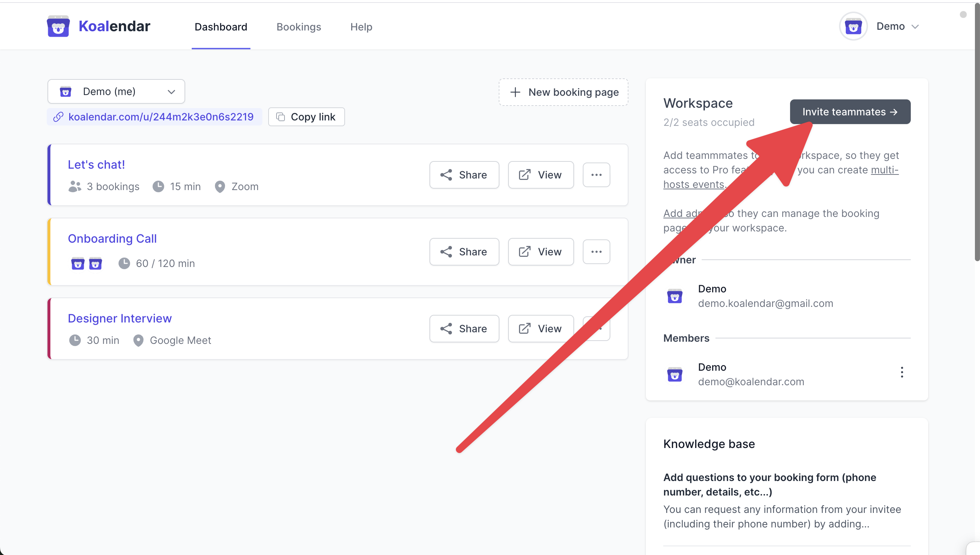Click '2/2 seats occupied' text

click(709, 122)
